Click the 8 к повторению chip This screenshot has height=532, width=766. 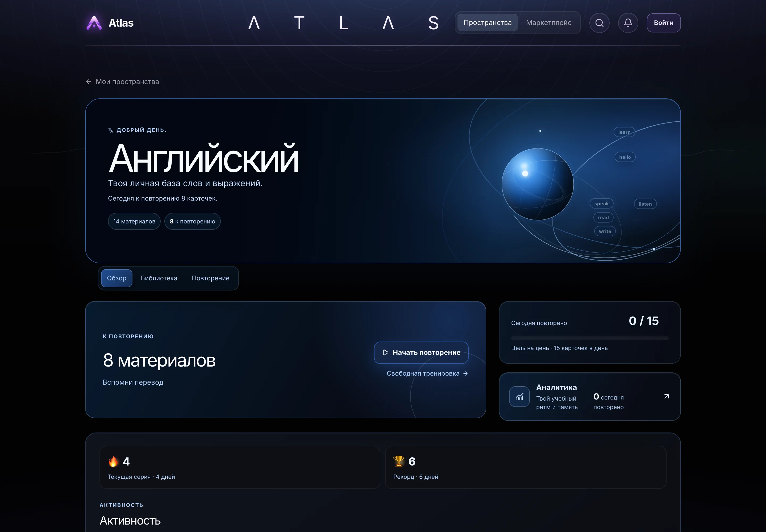click(x=192, y=221)
